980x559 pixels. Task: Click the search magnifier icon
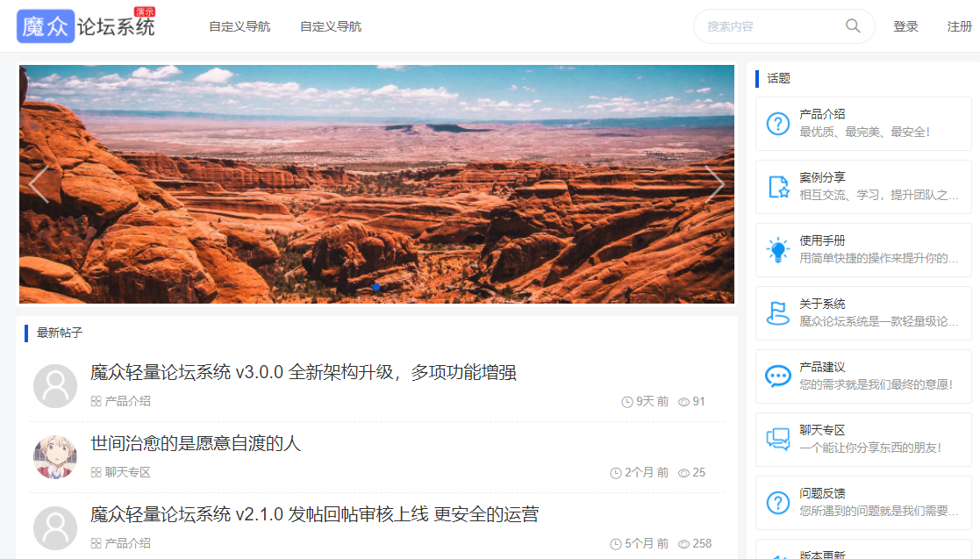pos(853,26)
